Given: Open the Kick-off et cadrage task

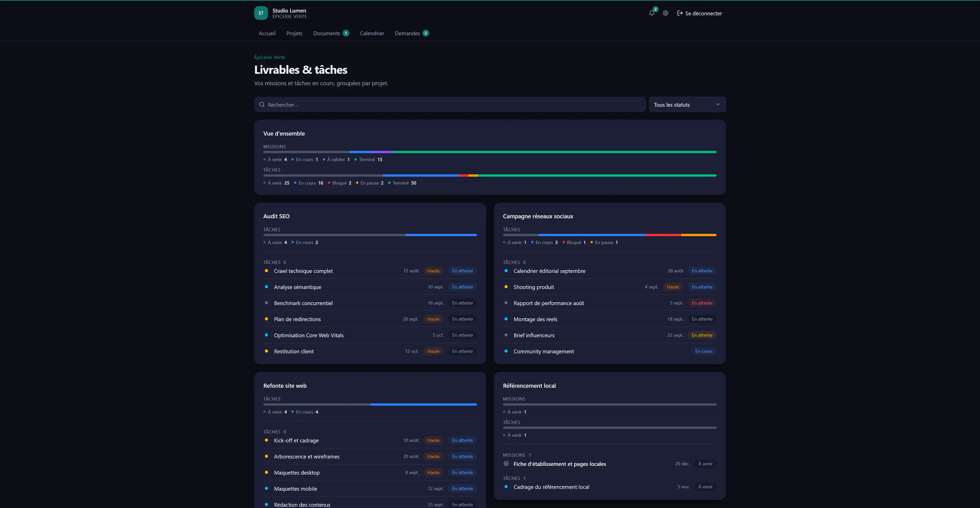Looking at the screenshot, I should [x=370, y=440].
